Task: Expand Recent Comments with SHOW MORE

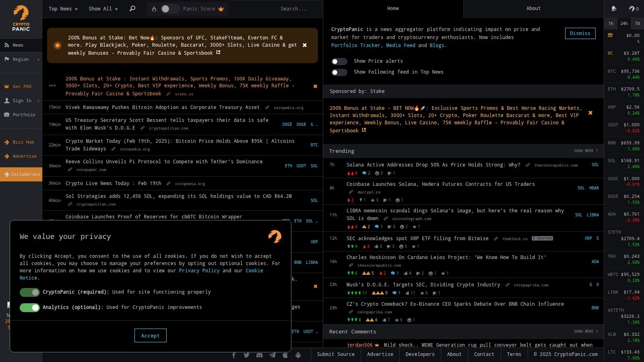Action: pyautogui.click(x=586, y=331)
